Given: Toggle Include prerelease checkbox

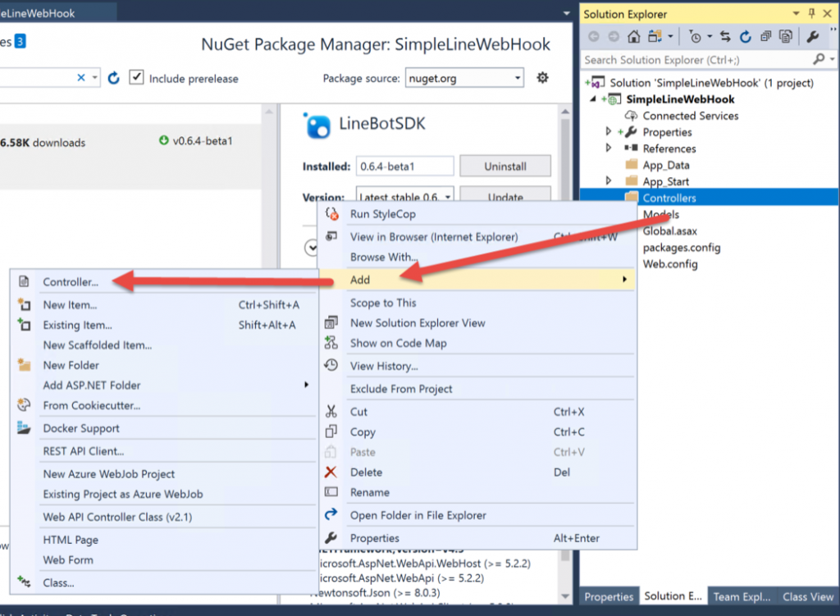Looking at the screenshot, I should 137,78.
